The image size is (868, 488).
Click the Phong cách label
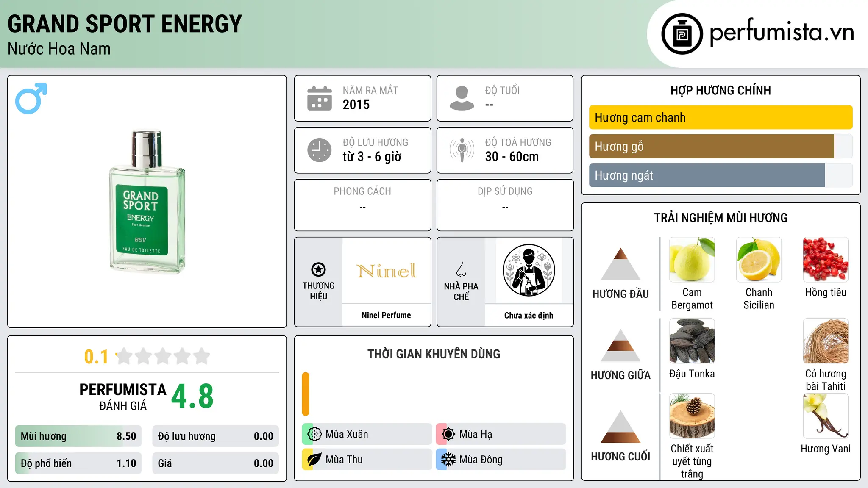[362, 191]
